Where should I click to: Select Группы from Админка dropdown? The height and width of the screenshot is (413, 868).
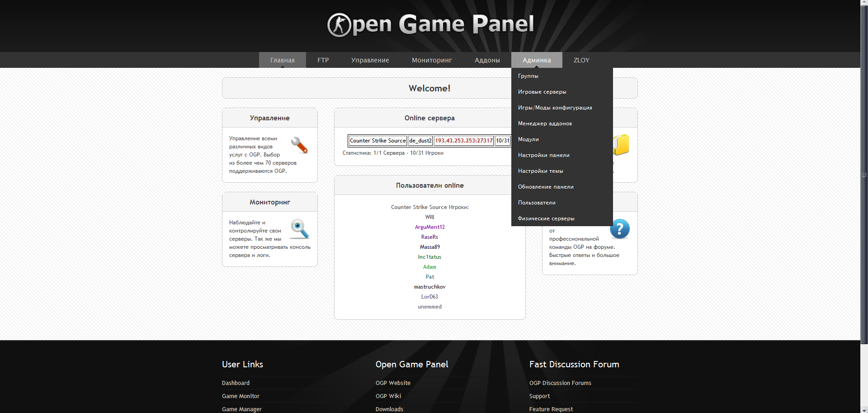coord(562,76)
